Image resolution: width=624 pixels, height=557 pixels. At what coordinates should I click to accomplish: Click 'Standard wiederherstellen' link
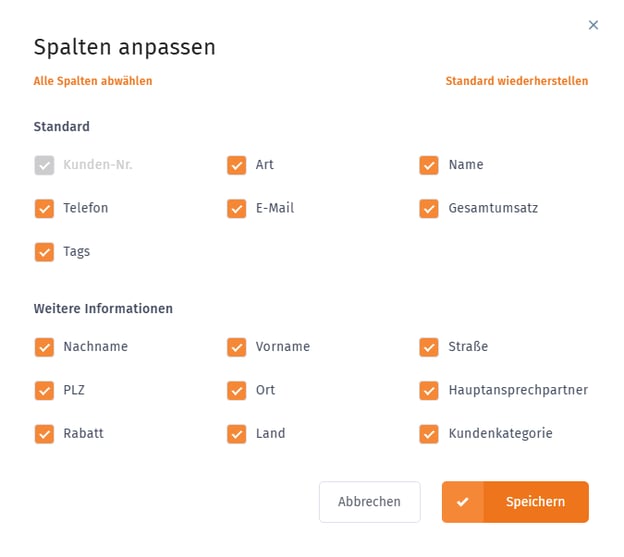(516, 81)
